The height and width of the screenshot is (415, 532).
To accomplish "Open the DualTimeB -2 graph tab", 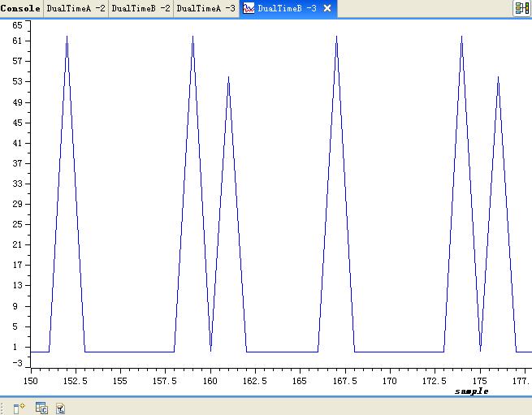I will (141, 8).
